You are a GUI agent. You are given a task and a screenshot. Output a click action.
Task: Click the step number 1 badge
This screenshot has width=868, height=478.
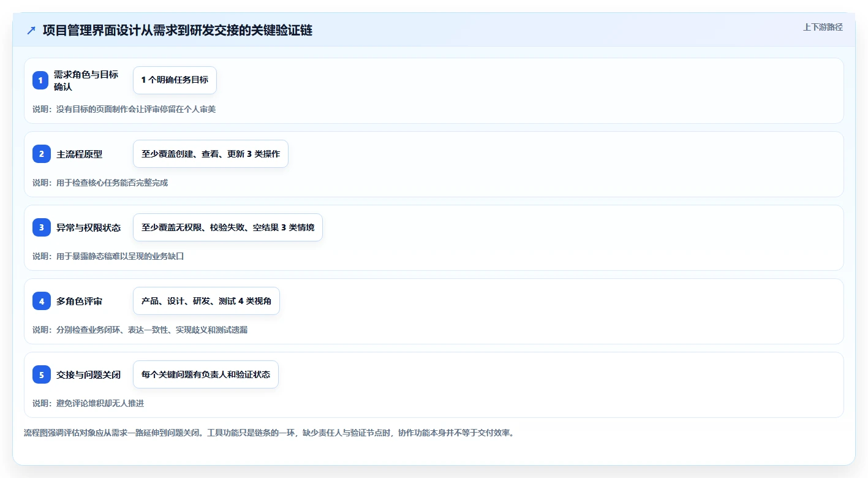click(x=40, y=80)
